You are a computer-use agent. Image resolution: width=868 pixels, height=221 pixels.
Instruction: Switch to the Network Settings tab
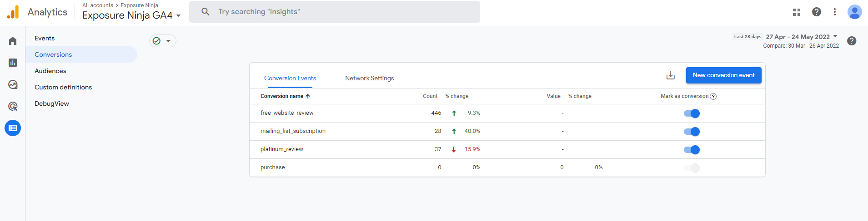pos(369,78)
